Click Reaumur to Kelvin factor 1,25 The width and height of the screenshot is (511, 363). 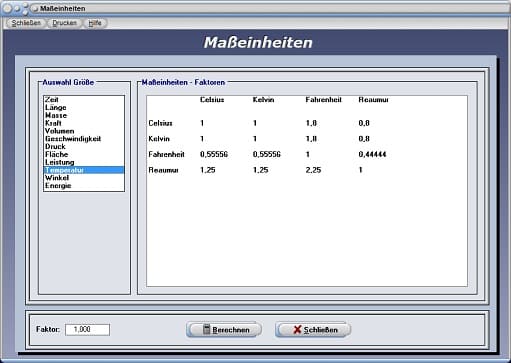point(260,170)
